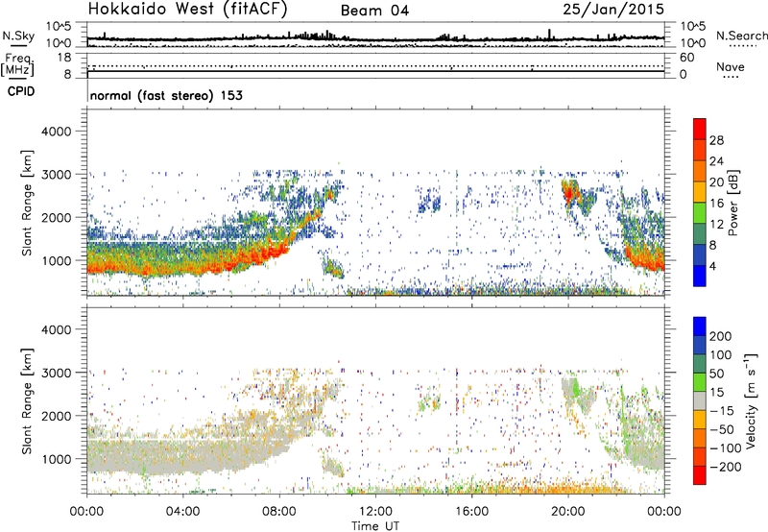Click the 'Time UT' axis title
The width and height of the screenshot is (768, 532).
point(375,526)
